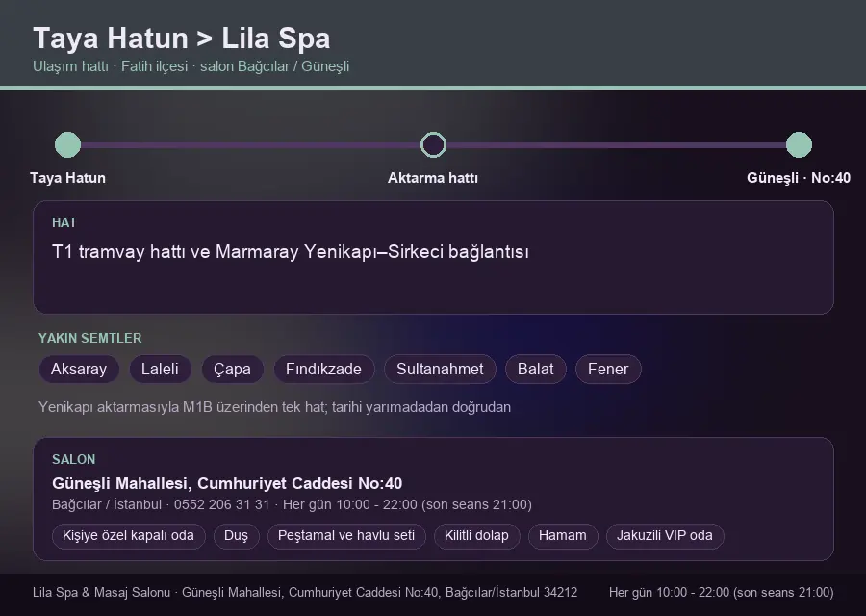The image size is (866, 616).
Task: Click the Taya Hatun label under timeline
Action: [x=68, y=178]
